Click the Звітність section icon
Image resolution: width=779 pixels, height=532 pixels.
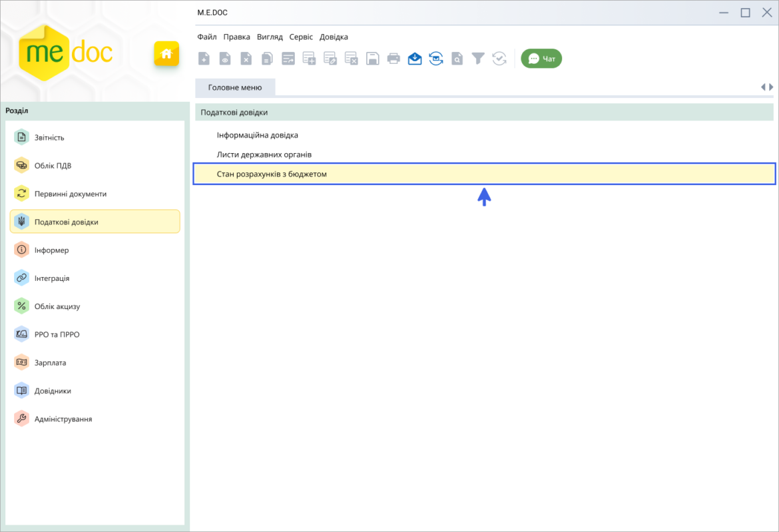tap(21, 137)
